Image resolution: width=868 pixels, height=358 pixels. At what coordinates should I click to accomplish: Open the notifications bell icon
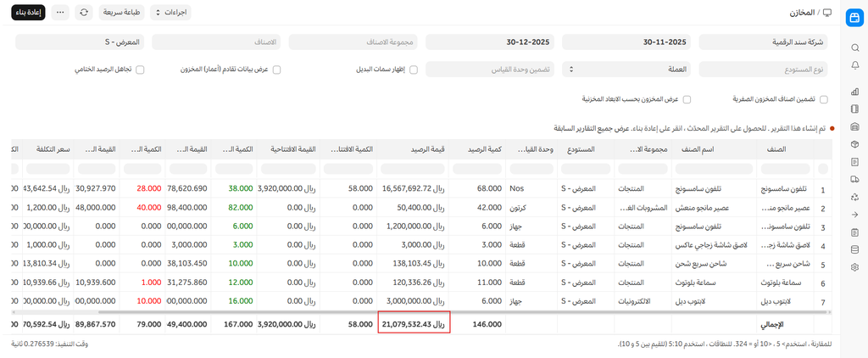[854, 65]
